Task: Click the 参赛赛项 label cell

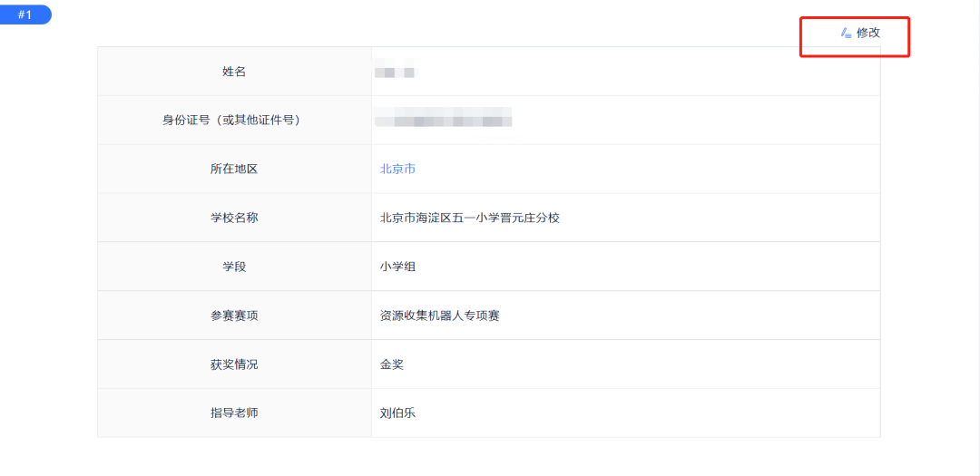Action: pyautogui.click(x=234, y=316)
